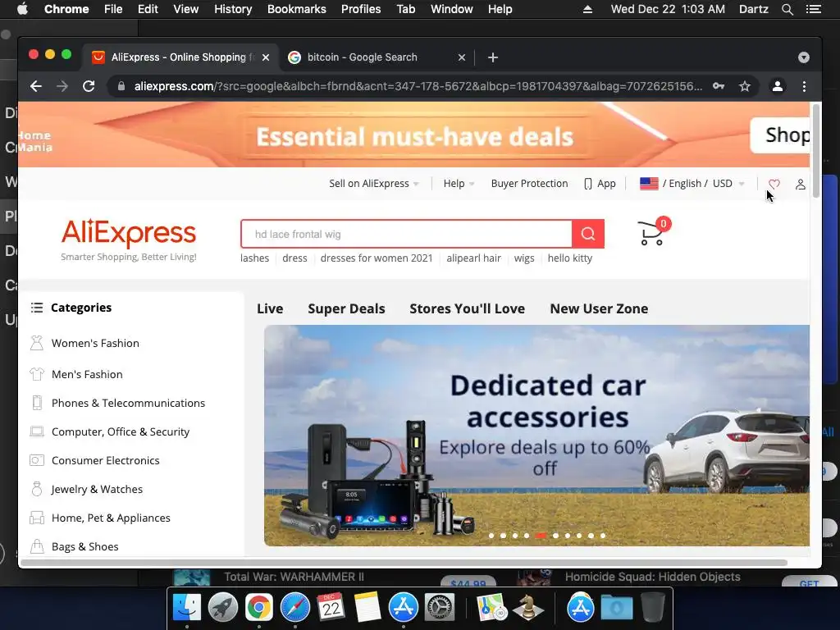Select Jewelry & Watches category
The height and width of the screenshot is (630, 840).
97,489
